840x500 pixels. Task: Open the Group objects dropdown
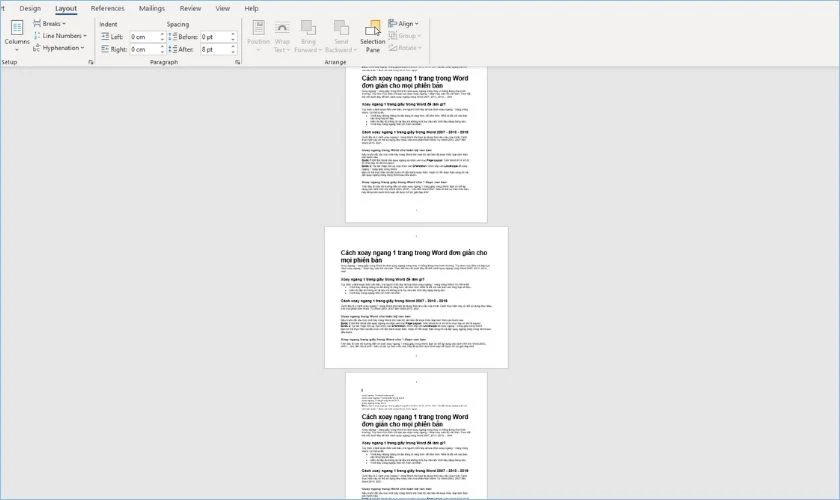coord(404,35)
